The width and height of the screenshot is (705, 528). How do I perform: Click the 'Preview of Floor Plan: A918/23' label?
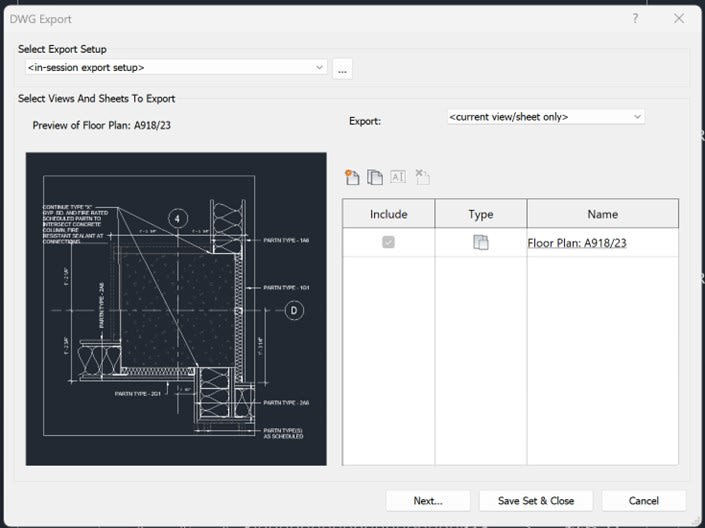[x=102, y=125]
